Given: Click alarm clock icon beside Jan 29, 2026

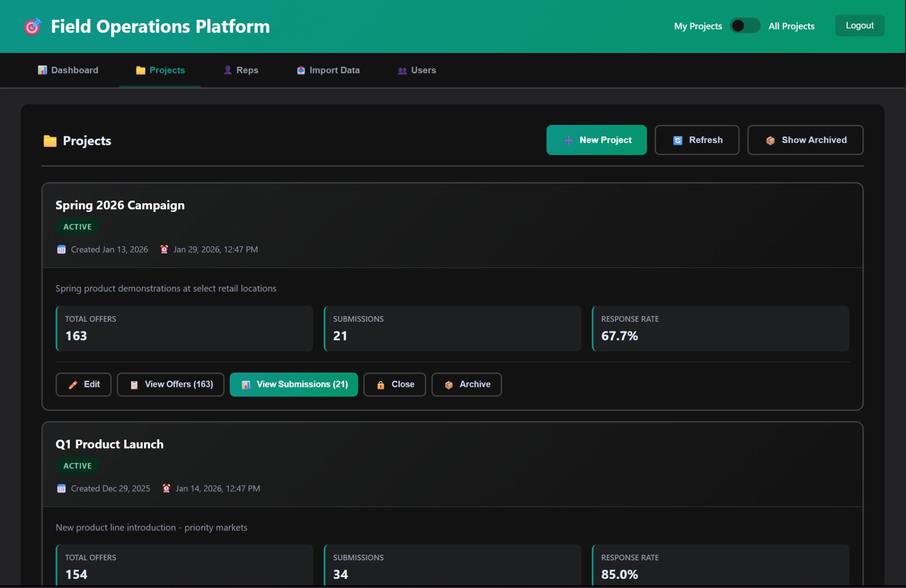Looking at the screenshot, I should 164,249.
